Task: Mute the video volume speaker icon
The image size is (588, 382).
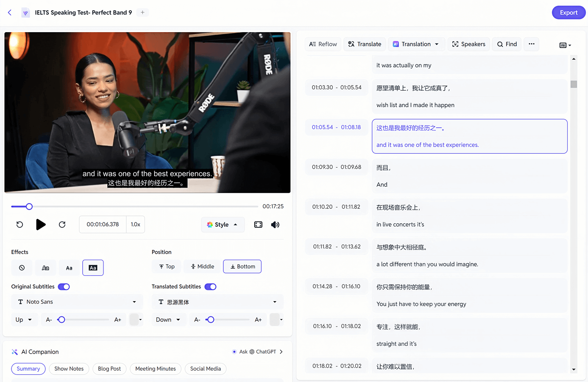Action: coord(275,225)
